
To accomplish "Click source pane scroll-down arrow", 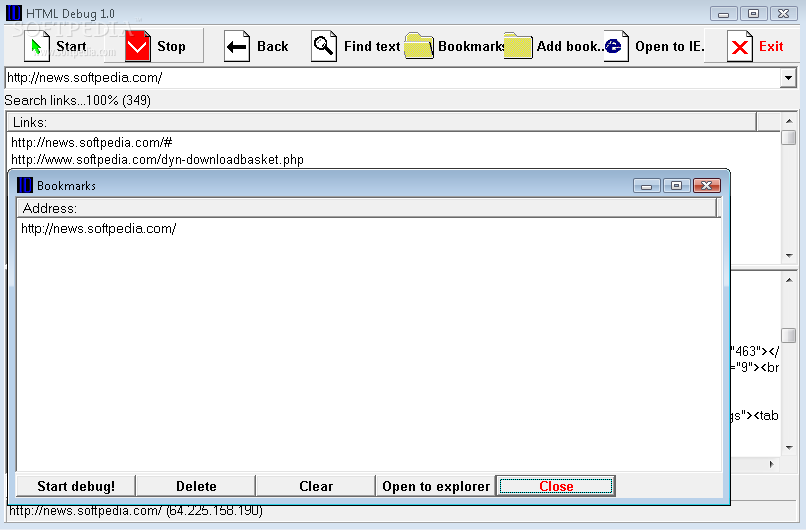I will point(789,448).
